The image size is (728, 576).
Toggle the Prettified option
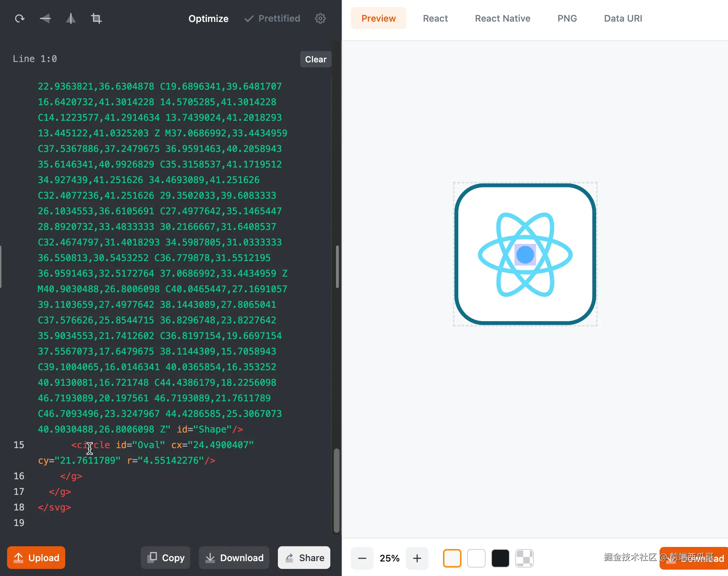coord(272,18)
